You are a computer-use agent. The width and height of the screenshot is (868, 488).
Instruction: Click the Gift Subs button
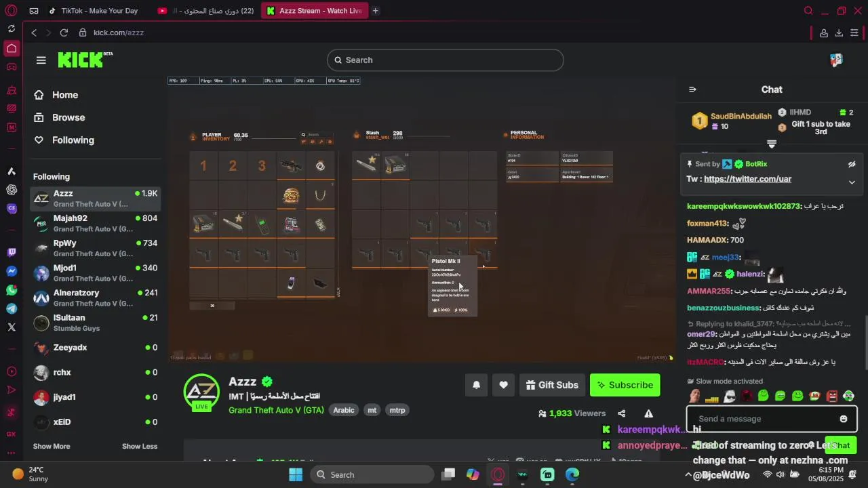(552, 385)
